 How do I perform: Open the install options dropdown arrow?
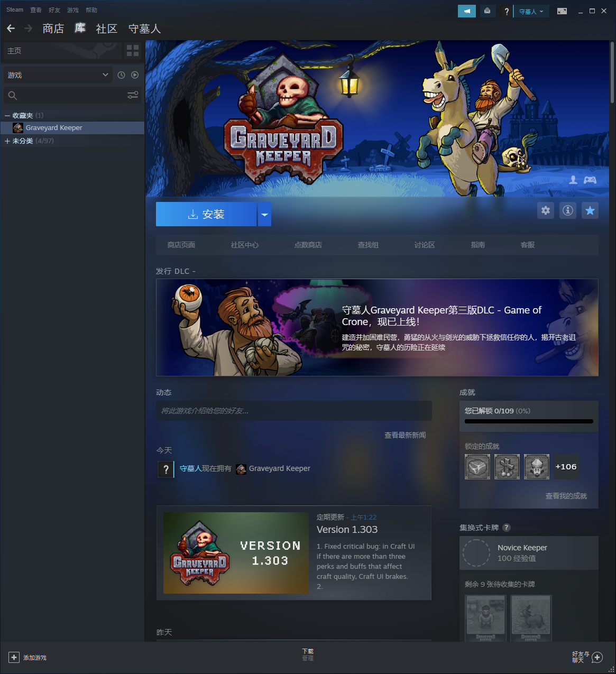pos(264,215)
